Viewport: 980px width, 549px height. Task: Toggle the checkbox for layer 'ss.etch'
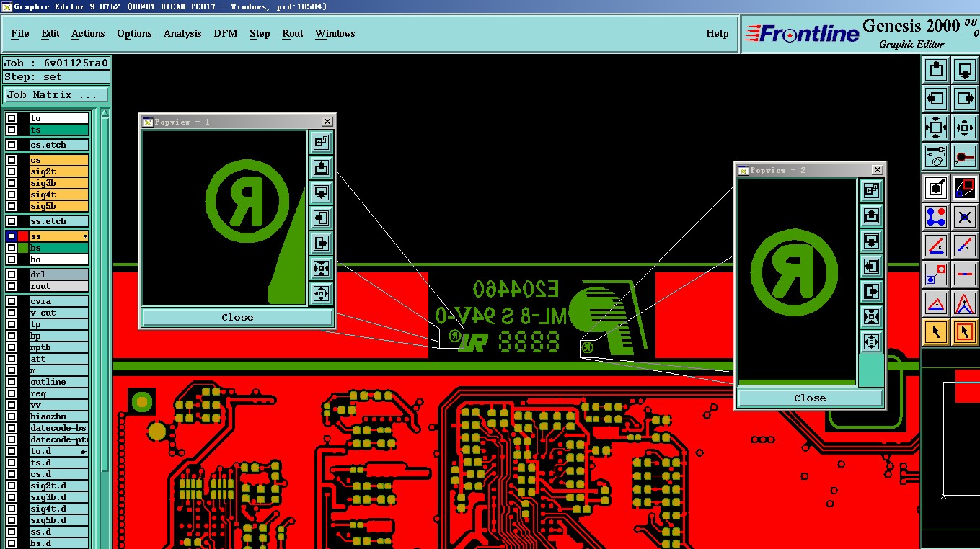point(12,221)
